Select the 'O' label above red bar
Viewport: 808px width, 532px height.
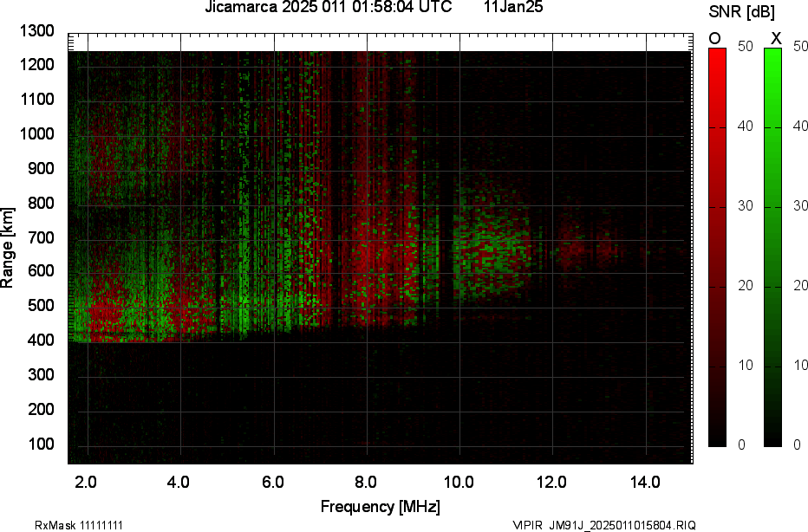point(714,38)
